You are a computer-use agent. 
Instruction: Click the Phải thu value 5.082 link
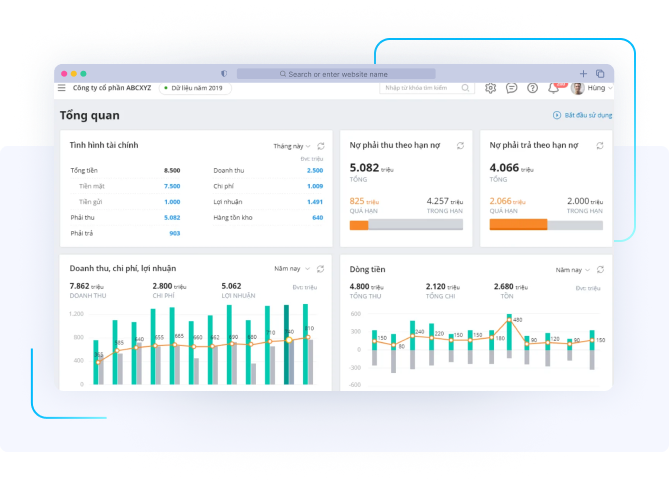coord(172,218)
